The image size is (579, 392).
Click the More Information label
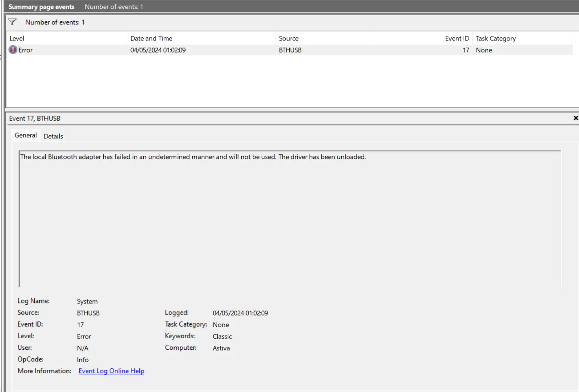[x=44, y=371]
